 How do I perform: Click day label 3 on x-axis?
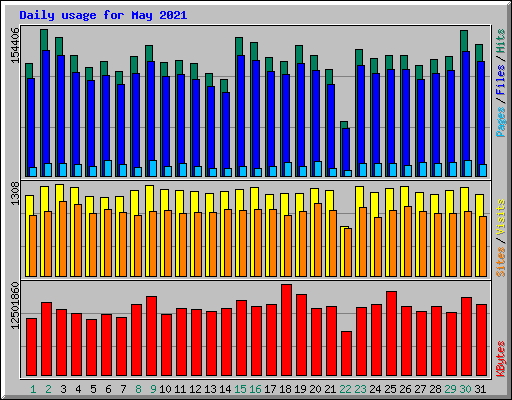63,389
